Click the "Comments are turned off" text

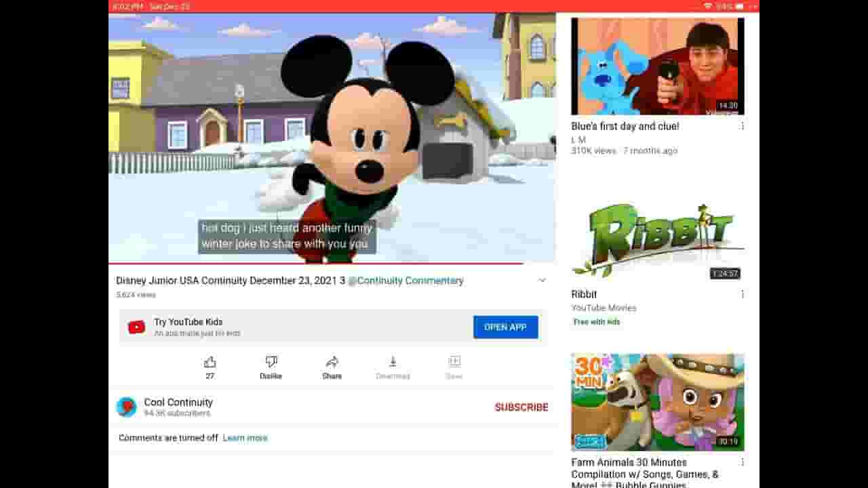coord(168,438)
